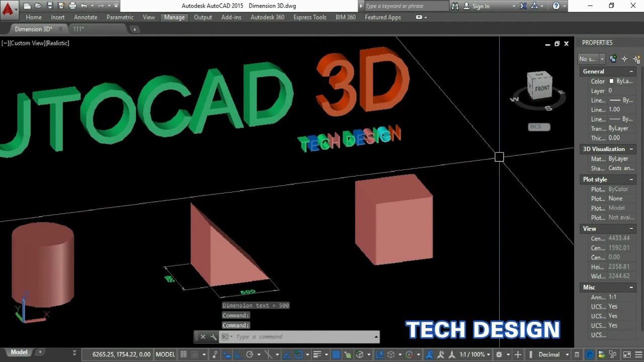Screen dimensions: 644x362
Task: Click the MODEL space button in status bar
Action: click(x=166, y=354)
